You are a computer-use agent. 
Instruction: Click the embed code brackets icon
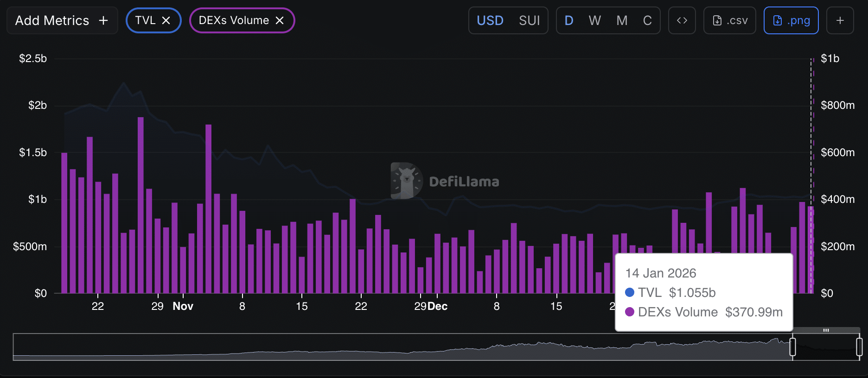click(682, 20)
